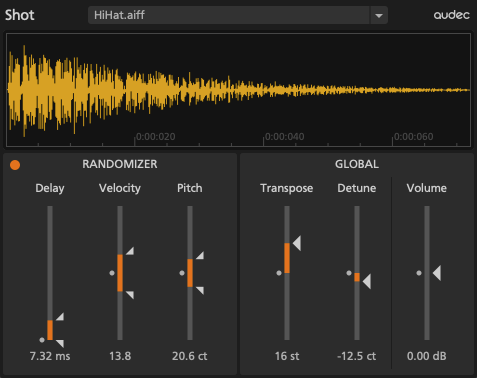Click the Velocity default-value dot

[112, 273]
